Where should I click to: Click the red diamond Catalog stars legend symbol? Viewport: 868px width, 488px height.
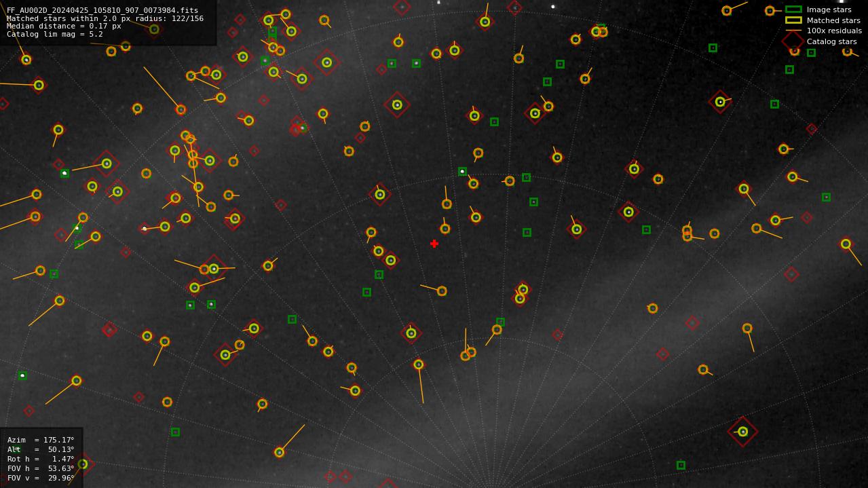click(x=793, y=41)
